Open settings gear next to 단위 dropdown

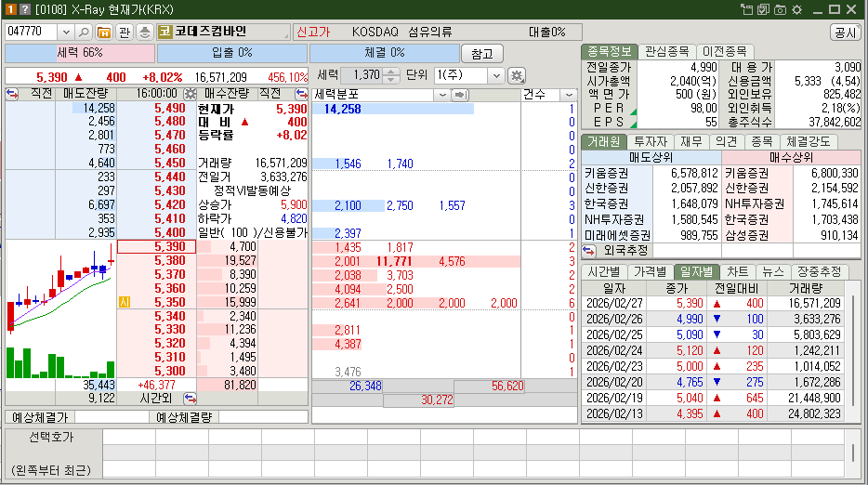(517, 75)
